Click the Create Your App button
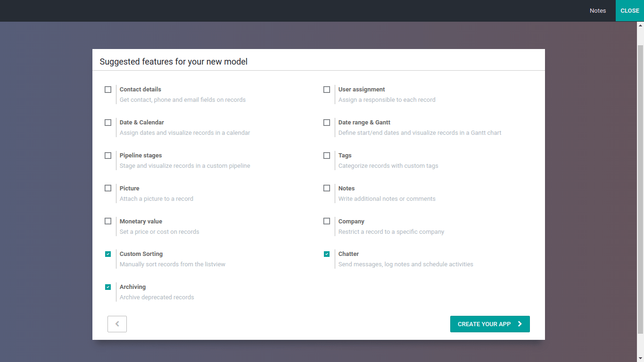 [490, 324]
